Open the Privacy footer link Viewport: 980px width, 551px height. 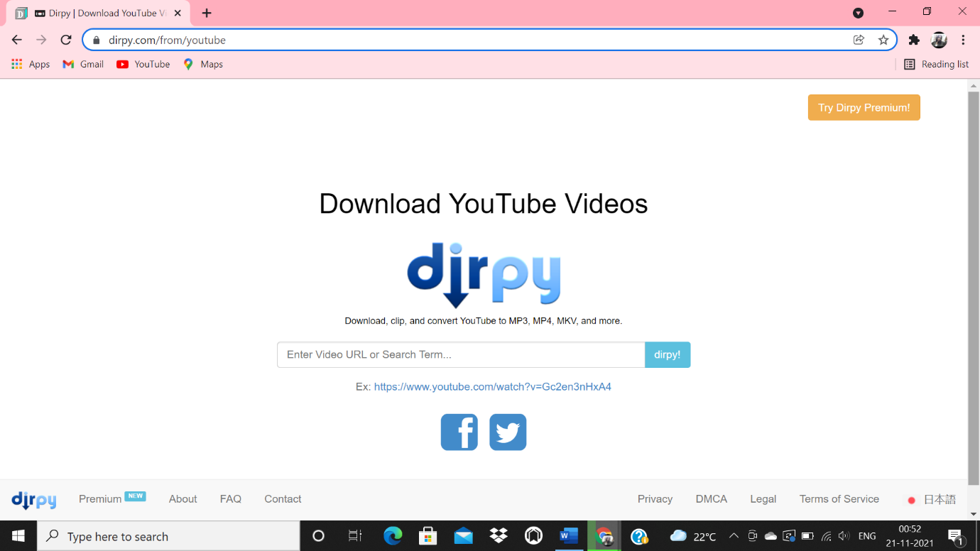pos(655,499)
